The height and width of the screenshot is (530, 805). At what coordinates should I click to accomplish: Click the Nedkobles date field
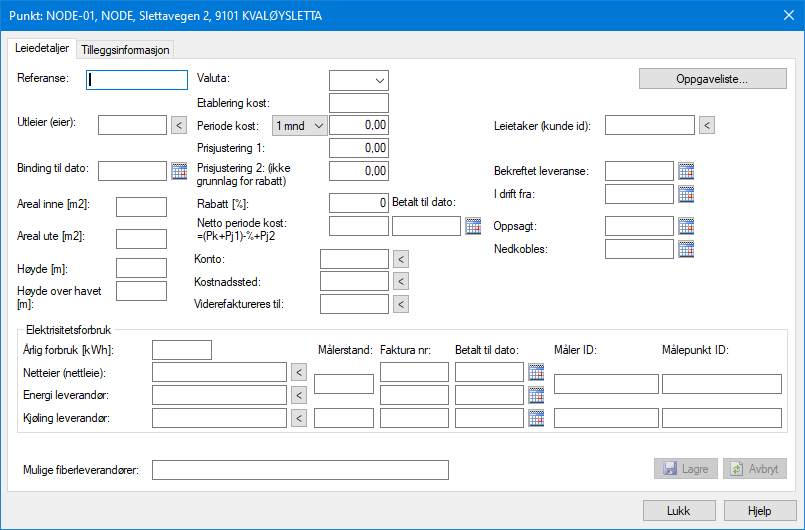[640, 249]
